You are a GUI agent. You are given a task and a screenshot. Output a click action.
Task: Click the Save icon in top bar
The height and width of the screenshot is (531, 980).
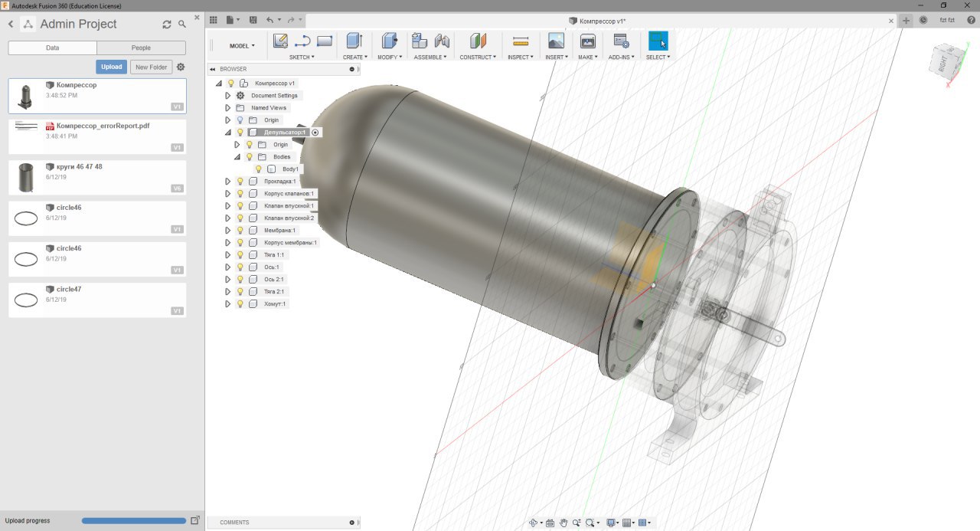coord(253,20)
